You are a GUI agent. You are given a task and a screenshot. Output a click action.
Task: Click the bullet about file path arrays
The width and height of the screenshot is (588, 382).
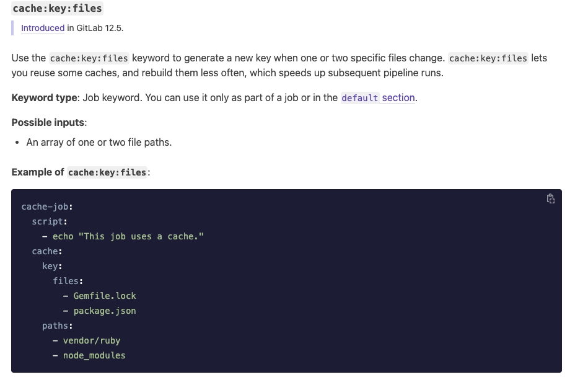[99, 142]
